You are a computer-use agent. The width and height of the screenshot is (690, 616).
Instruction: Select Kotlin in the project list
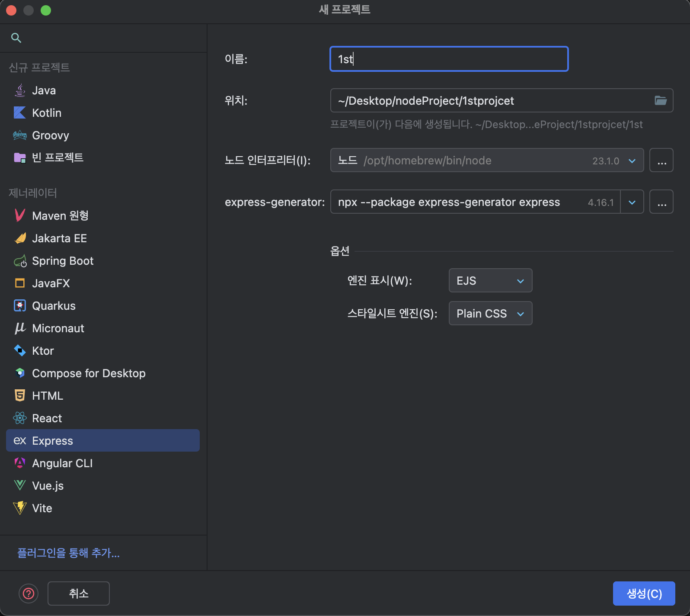pos(103,113)
